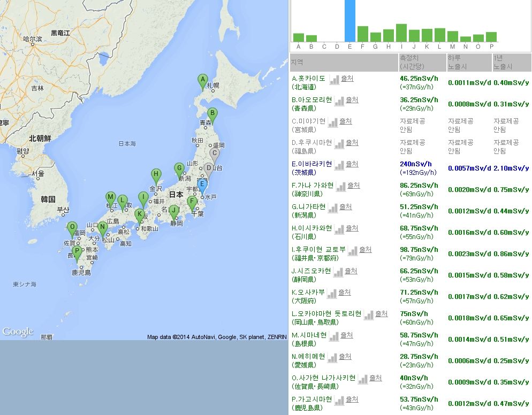Click green bar I in bar chart
Image resolution: width=532 pixels, height=415 pixels.
coord(401,33)
